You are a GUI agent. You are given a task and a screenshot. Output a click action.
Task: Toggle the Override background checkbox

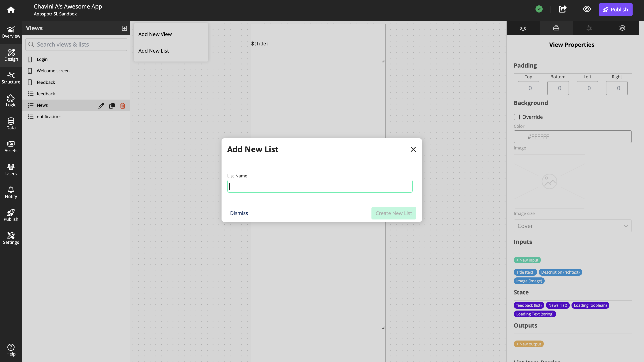tap(517, 117)
